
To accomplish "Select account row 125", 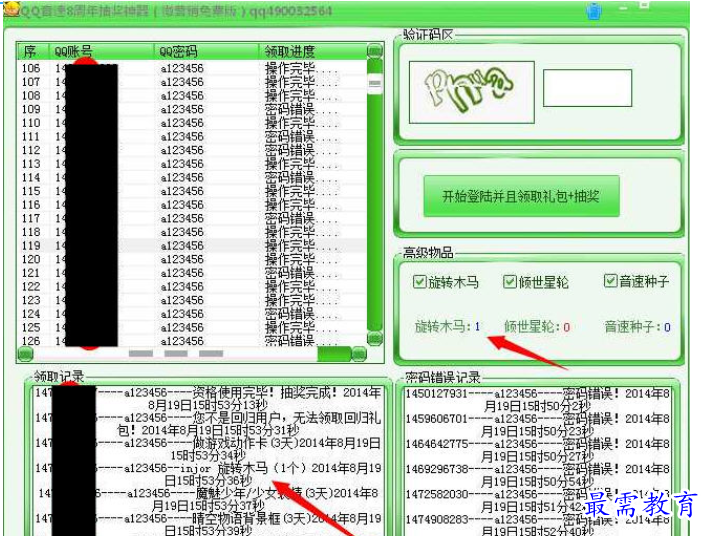I will (192, 327).
